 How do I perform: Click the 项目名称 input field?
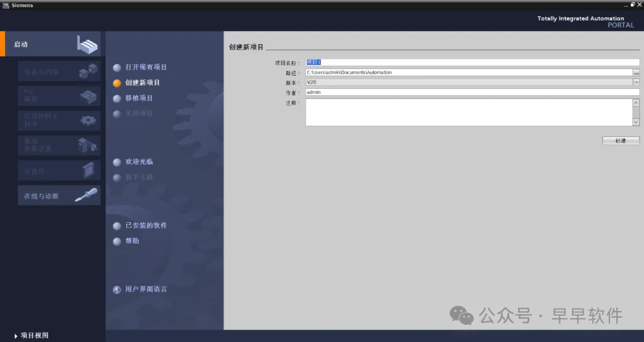tap(472, 63)
